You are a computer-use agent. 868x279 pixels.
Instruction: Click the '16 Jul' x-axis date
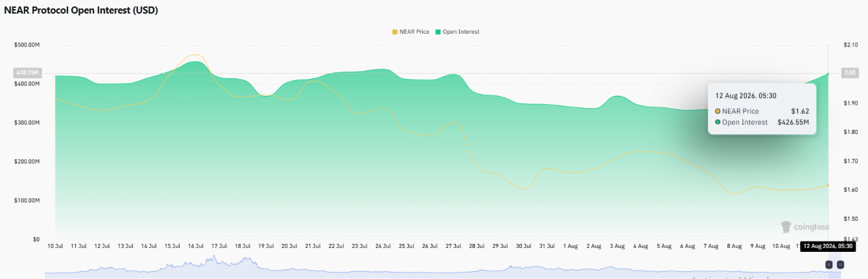(x=196, y=247)
